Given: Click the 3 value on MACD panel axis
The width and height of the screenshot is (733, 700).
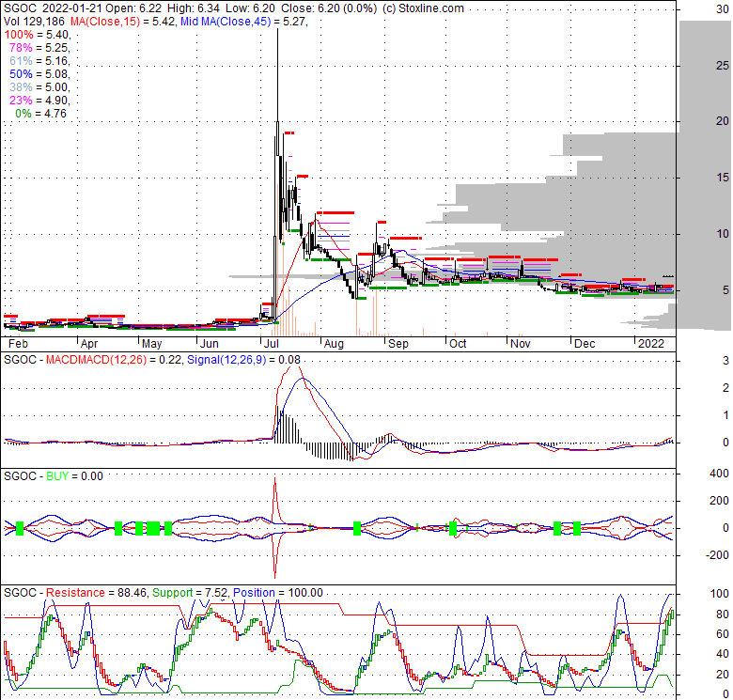Looking at the screenshot, I should point(725,361).
